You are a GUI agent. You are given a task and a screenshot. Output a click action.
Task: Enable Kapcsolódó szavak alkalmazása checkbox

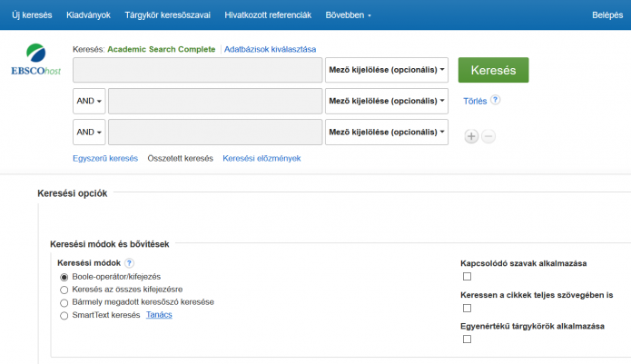point(468,277)
